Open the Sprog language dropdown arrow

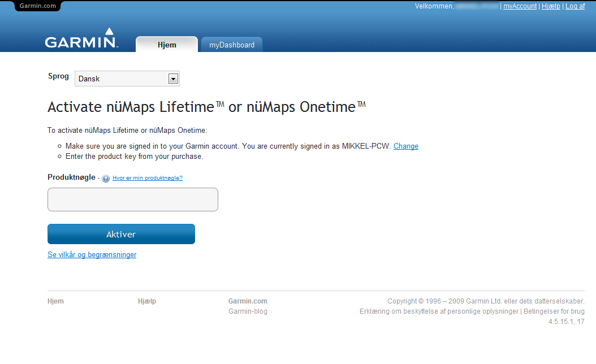point(174,79)
